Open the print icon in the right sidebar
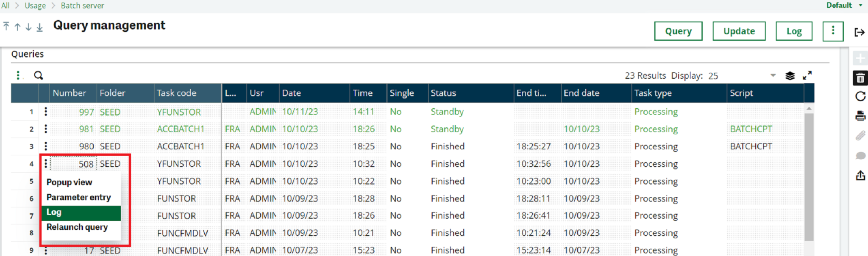 pyautogui.click(x=860, y=115)
